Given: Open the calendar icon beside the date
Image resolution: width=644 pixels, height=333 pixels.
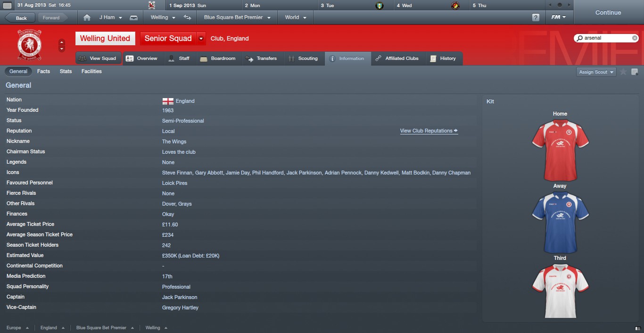Looking at the screenshot, I should click(7, 5).
